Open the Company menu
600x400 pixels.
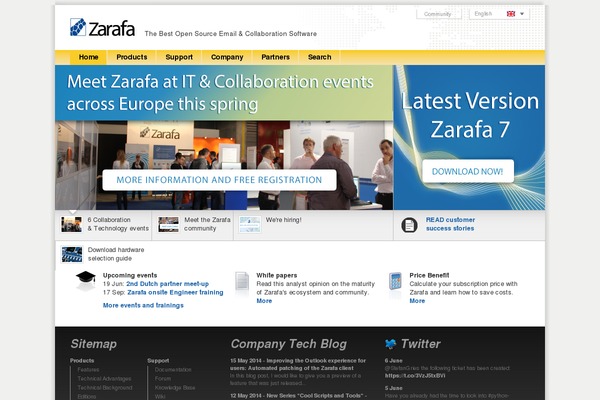(227, 57)
